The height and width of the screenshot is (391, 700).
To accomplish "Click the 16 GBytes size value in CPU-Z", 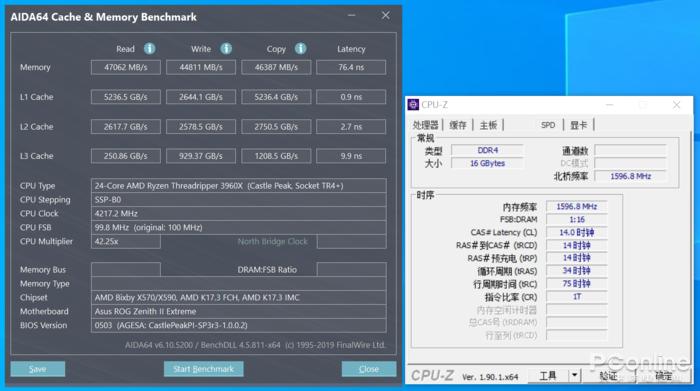I will tap(488, 163).
